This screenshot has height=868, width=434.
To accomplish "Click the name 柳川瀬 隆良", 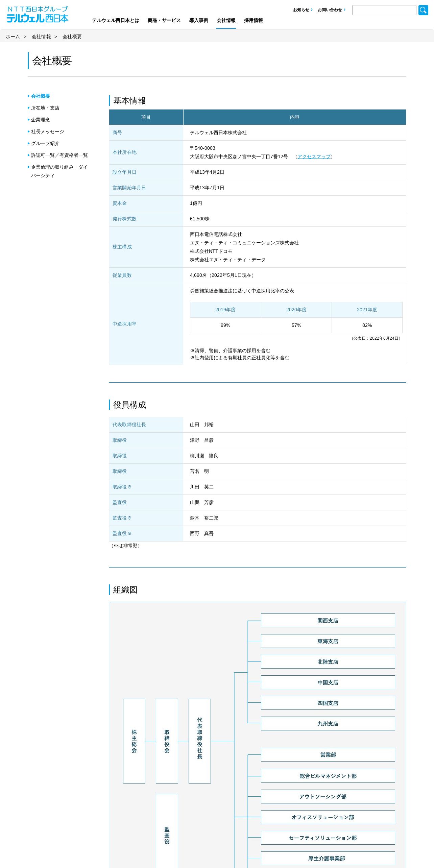I will pos(204,456).
